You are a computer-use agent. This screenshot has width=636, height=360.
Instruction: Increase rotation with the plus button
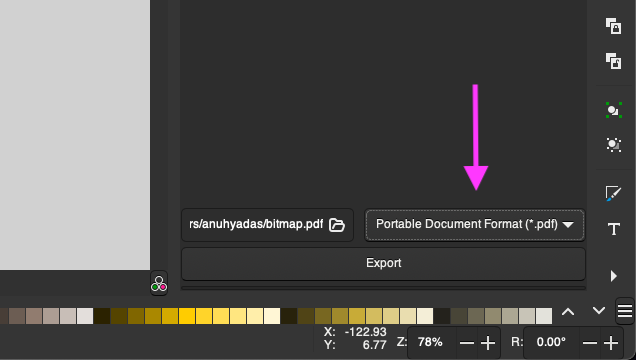click(x=611, y=343)
